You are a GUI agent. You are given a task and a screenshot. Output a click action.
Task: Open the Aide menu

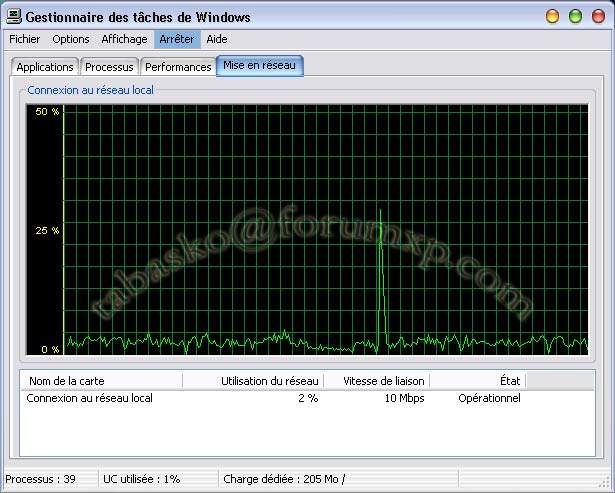pos(217,39)
